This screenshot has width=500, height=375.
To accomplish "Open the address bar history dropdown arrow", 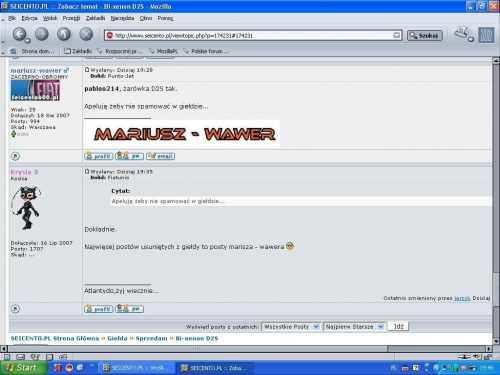I will point(397,35).
